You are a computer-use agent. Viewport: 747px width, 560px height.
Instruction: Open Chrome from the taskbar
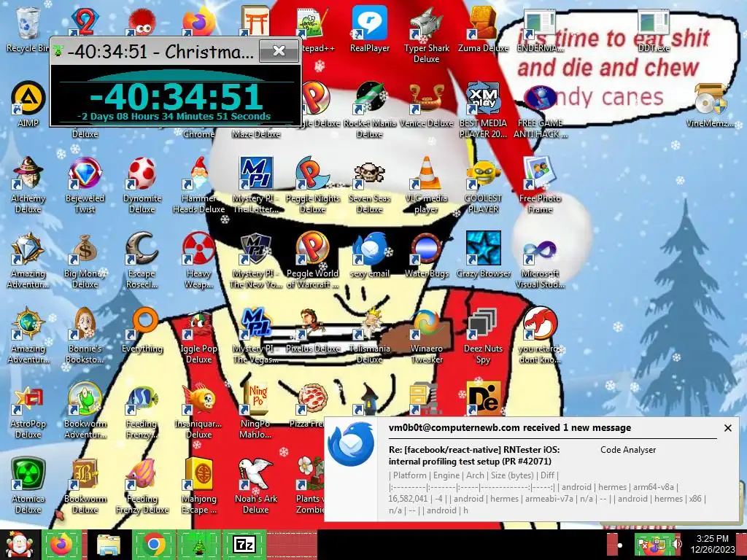point(153,544)
